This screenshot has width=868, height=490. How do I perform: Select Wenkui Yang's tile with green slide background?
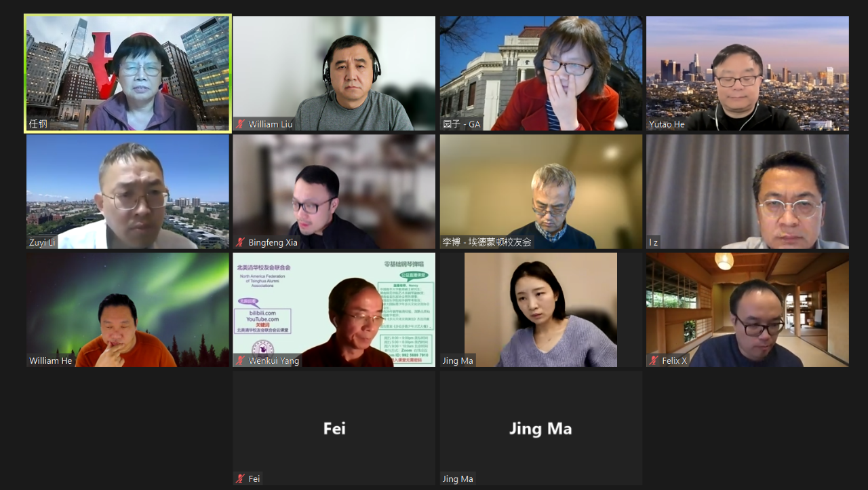pyautogui.click(x=334, y=309)
